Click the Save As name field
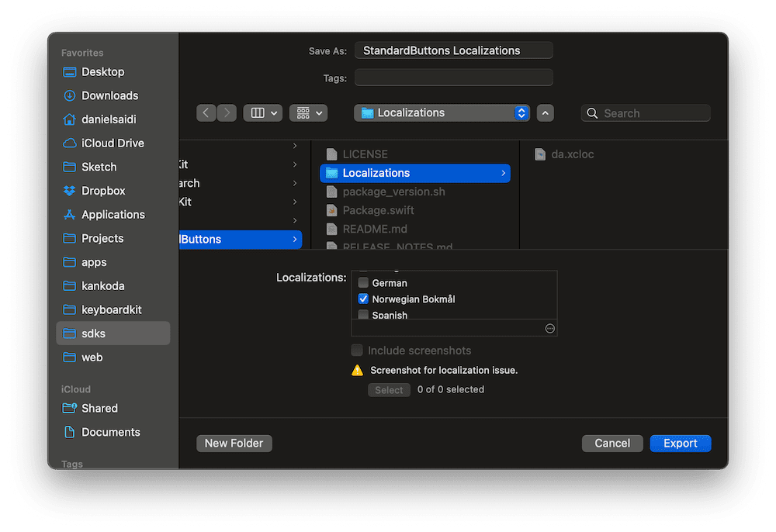The width and height of the screenshot is (776, 532). pos(454,50)
